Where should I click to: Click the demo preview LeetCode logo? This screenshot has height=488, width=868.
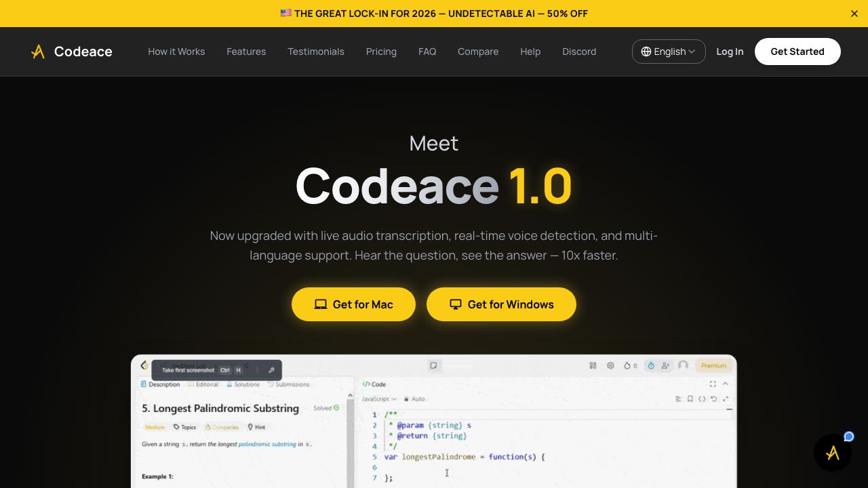tap(144, 365)
